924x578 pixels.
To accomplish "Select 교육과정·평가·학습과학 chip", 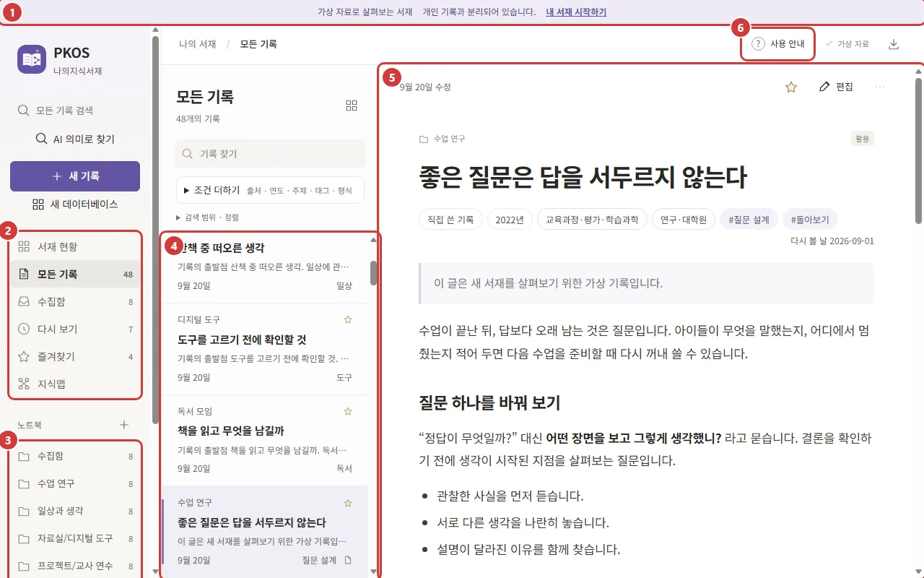I will tap(592, 220).
